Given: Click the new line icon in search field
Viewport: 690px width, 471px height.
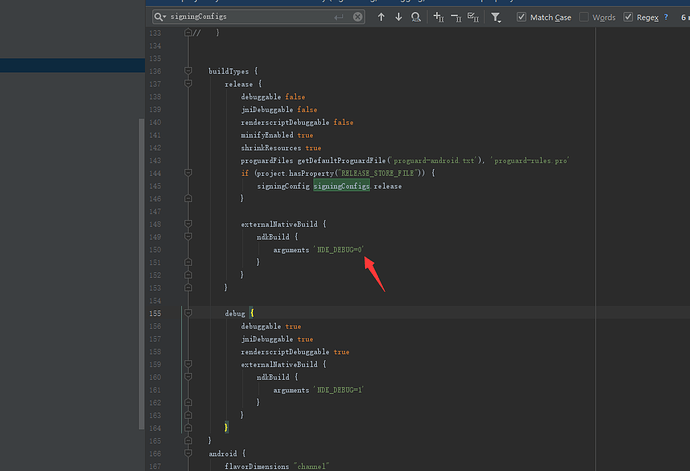Looking at the screenshot, I should pos(339,17).
